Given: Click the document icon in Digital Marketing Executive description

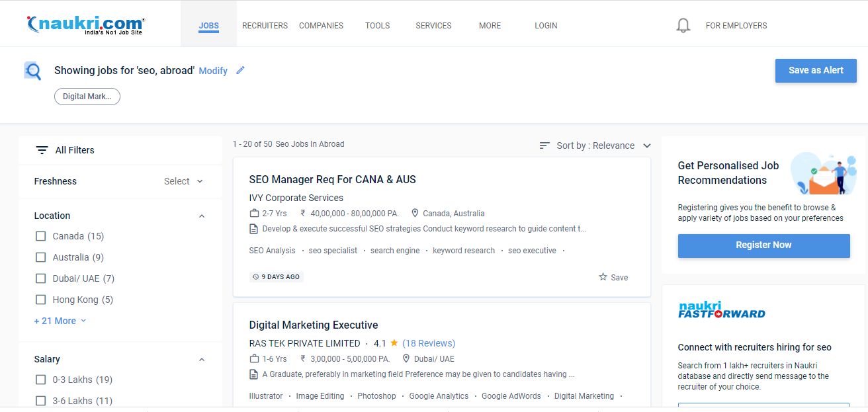Looking at the screenshot, I should pyautogui.click(x=253, y=374).
